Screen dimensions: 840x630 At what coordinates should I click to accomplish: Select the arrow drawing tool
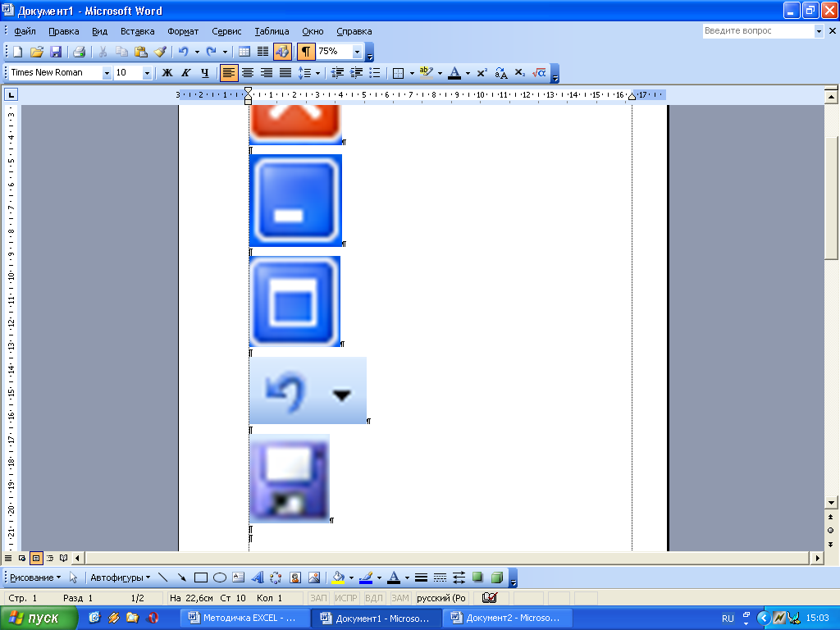pos(182,577)
